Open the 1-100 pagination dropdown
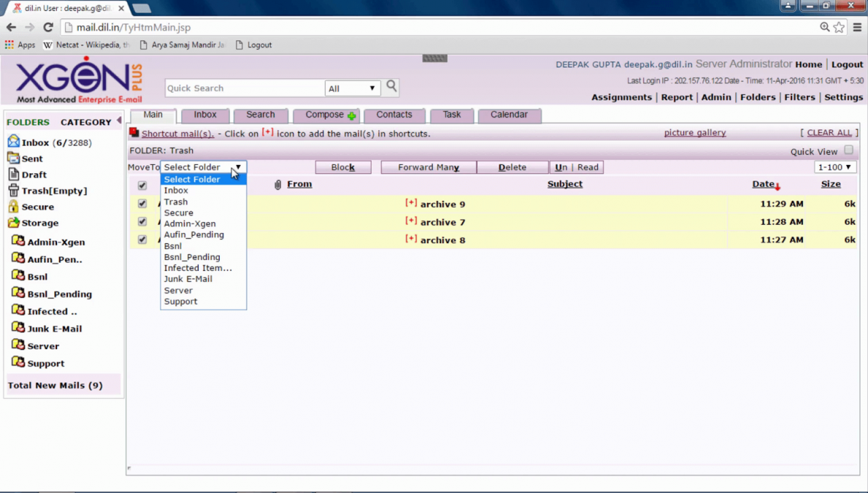Viewport: 868px width, 493px height. tap(834, 167)
